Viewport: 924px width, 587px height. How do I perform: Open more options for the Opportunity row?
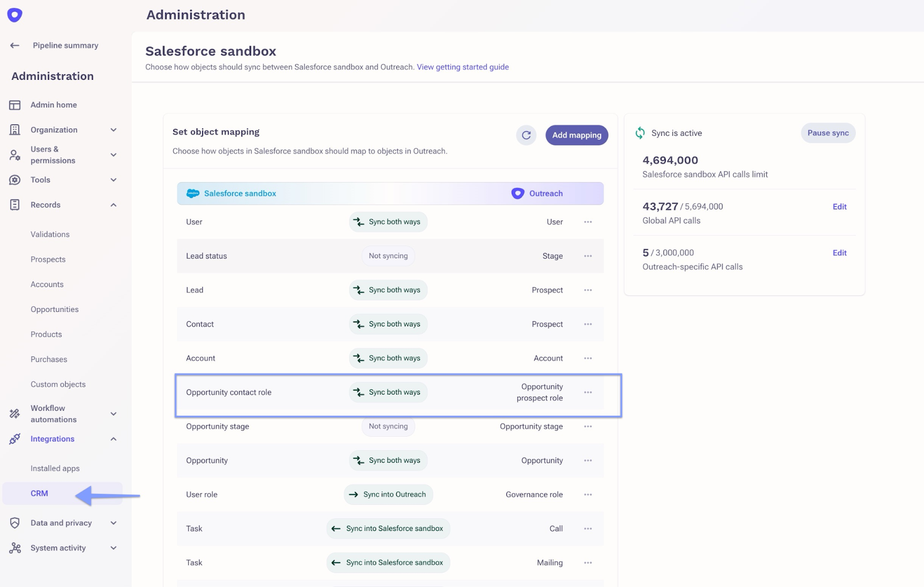pos(588,460)
